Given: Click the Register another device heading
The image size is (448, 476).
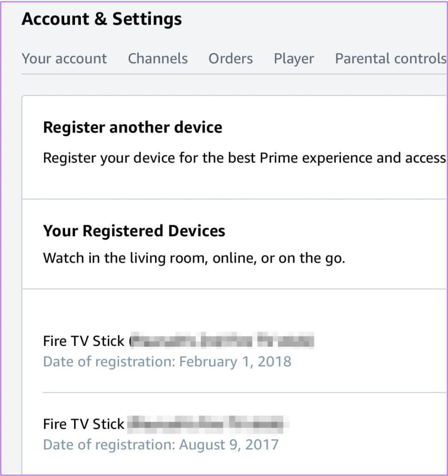Looking at the screenshot, I should pyautogui.click(x=132, y=127).
